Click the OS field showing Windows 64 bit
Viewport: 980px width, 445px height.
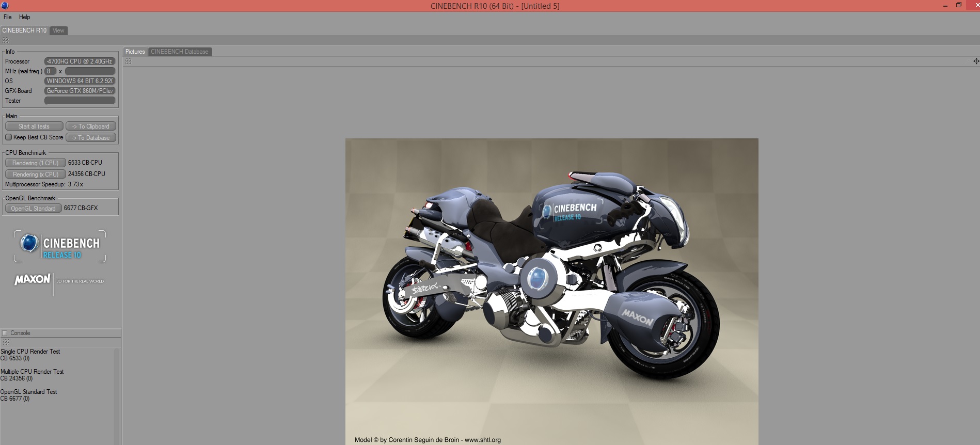coord(80,81)
